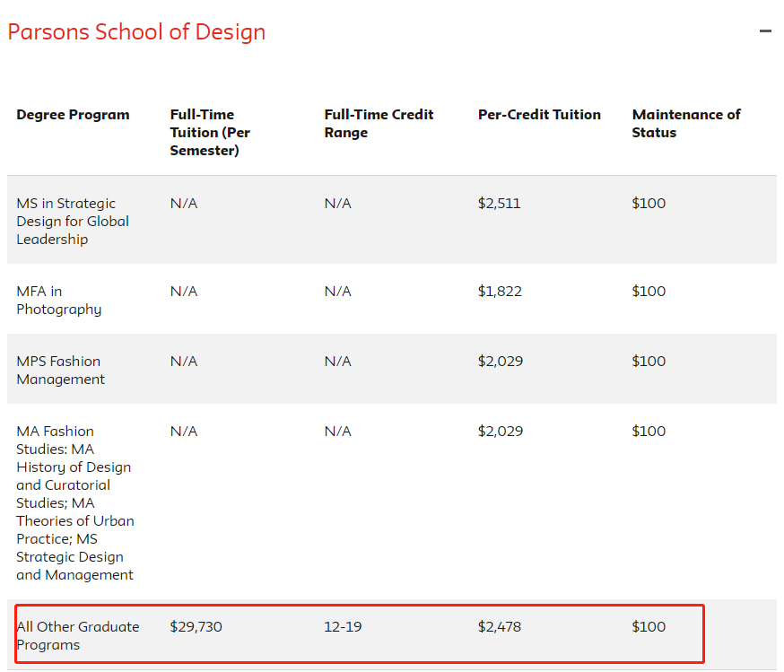Screen dimensions: 784x672
Task: Click the $29,730 full-time tuition value
Action: click(196, 626)
